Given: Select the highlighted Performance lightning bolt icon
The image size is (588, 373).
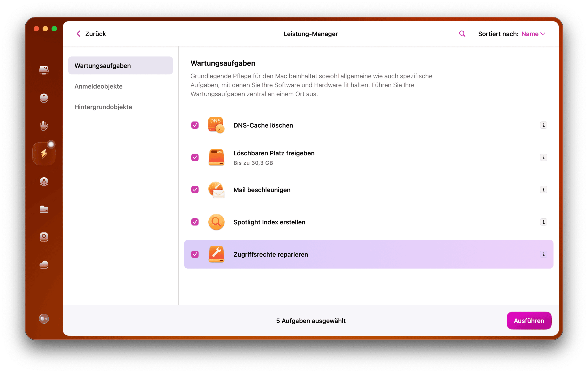Looking at the screenshot, I should tap(44, 153).
